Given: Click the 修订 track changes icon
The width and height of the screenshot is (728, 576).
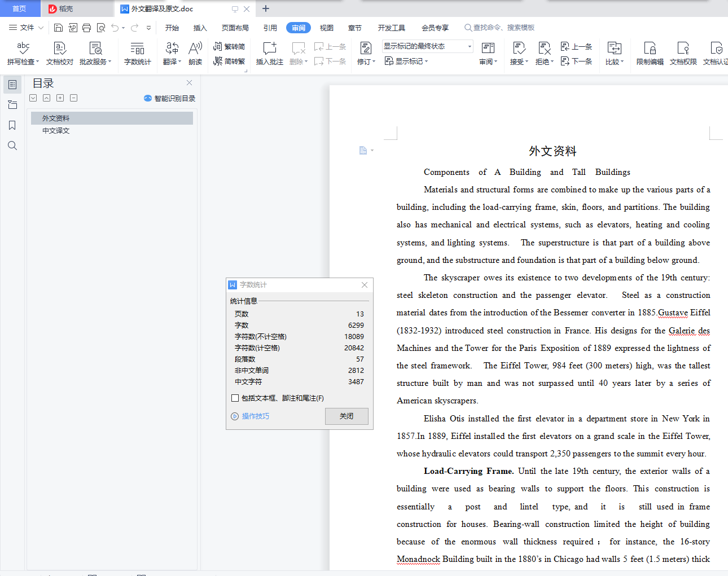Looking at the screenshot, I should [365, 49].
